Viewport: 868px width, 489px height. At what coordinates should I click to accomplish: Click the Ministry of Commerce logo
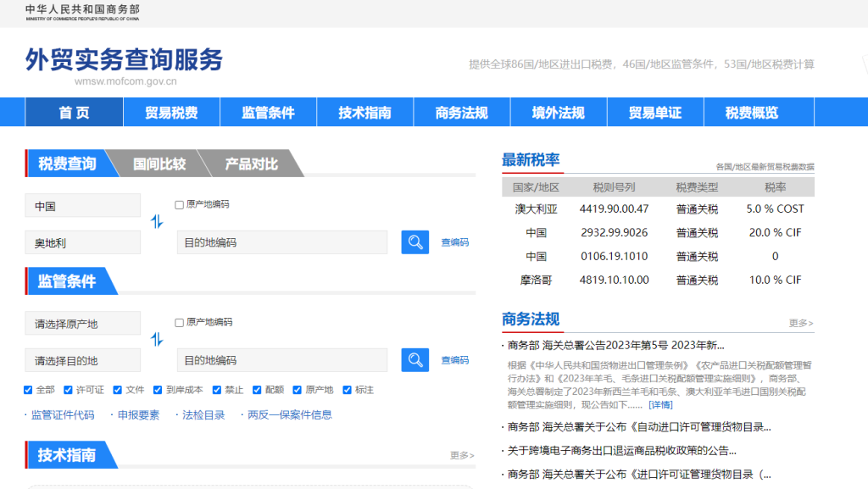[82, 12]
